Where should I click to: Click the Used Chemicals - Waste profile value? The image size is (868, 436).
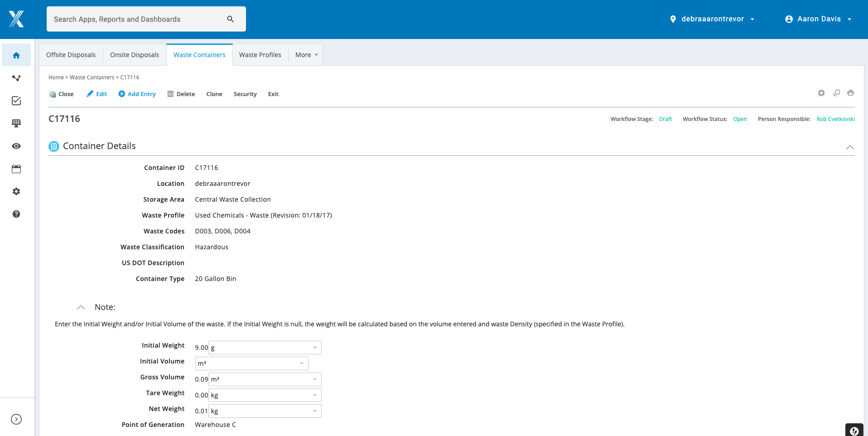coord(264,215)
